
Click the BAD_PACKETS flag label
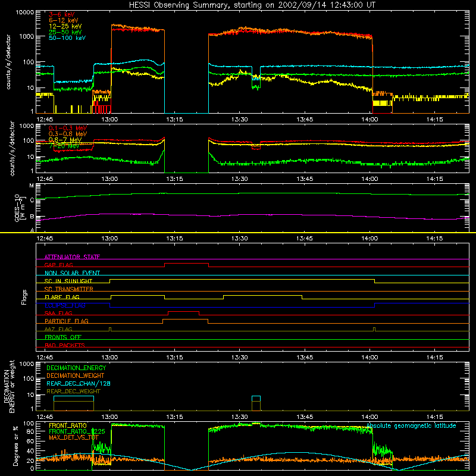coord(65,345)
